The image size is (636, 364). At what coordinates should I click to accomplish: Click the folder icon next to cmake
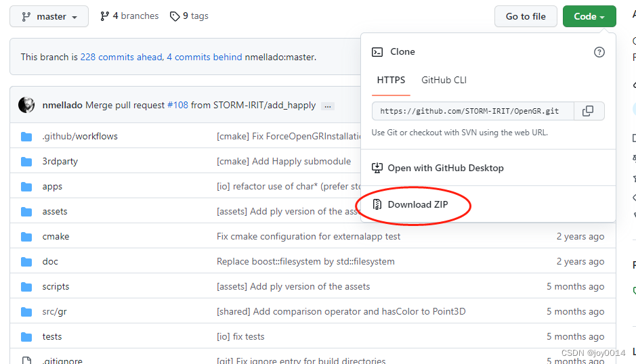26,237
